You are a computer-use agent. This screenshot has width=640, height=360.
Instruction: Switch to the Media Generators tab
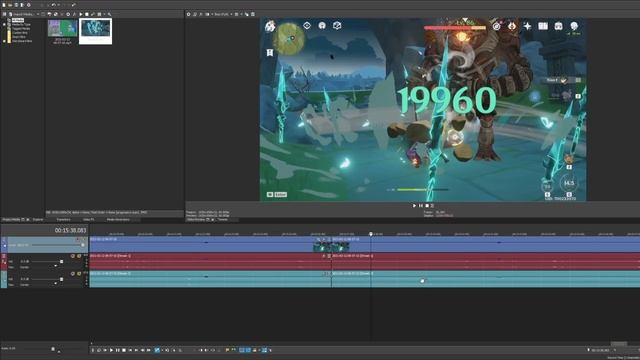118,220
